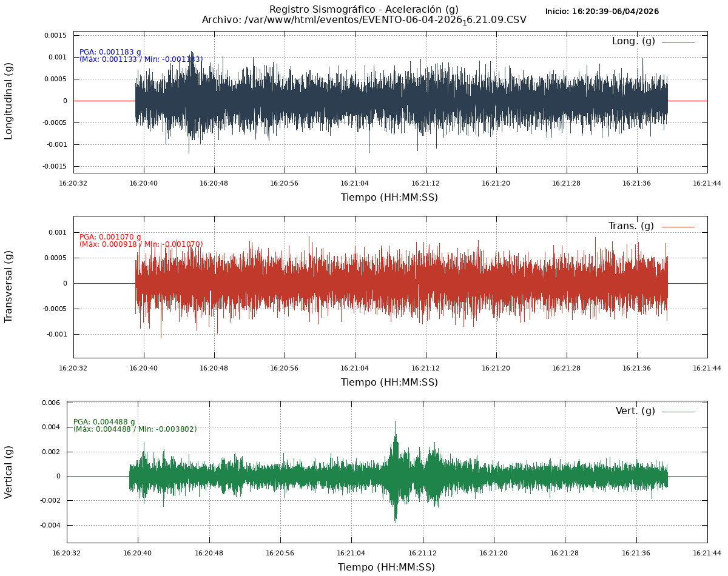Click 'Tiempo (HH:MM:SS)' below the longitudinal plot
728x576 pixels.
click(389, 197)
